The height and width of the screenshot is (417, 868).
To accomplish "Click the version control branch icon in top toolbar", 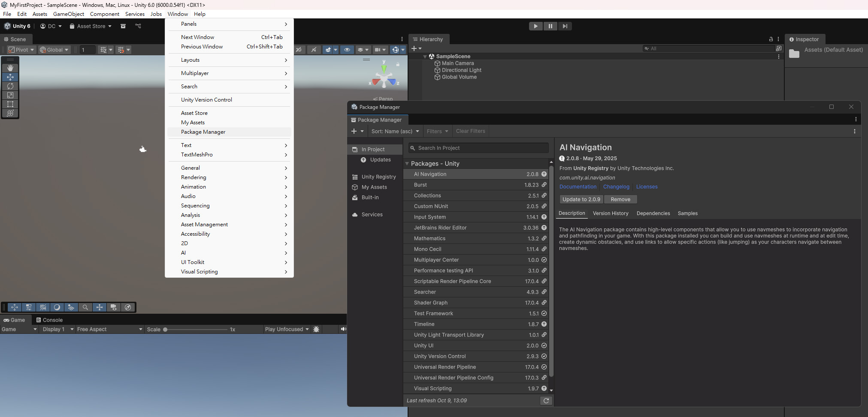I will click(x=138, y=26).
